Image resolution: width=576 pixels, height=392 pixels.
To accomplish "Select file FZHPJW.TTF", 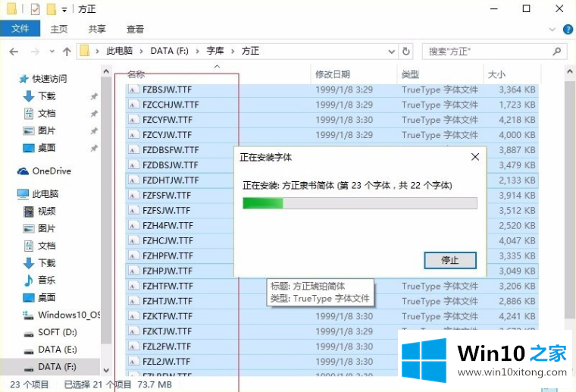I will [167, 271].
